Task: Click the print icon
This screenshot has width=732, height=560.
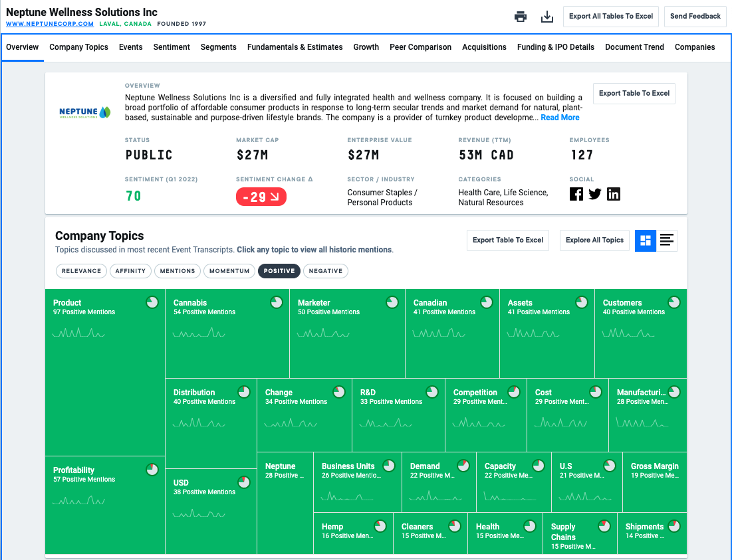Action: 521,17
